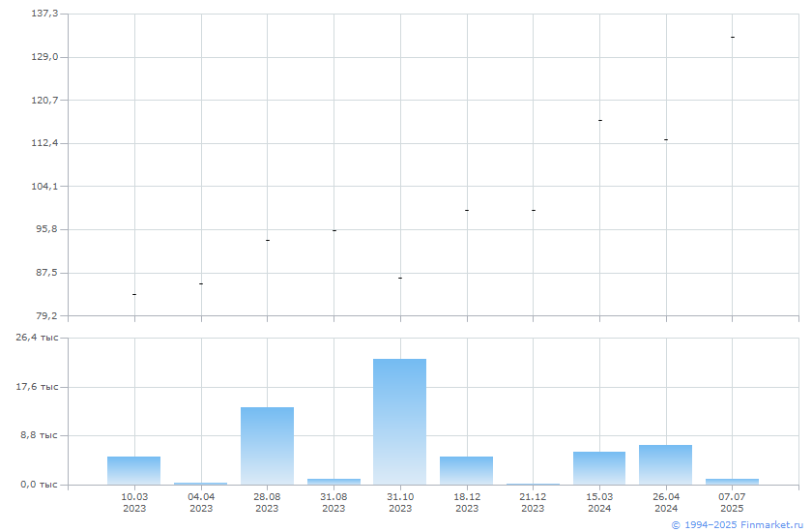Viewport: 812px width, 532px height.
Task: Click the 21.12 2023 date label
Action: [533, 502]
